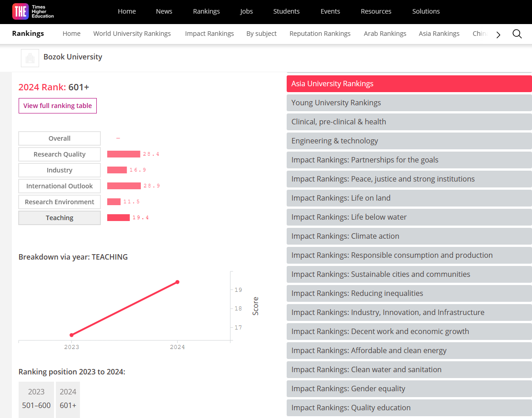Screen dimensions: 532x418
Task: Click the Times Higher Education logo
Action: (x=33, y=12)
